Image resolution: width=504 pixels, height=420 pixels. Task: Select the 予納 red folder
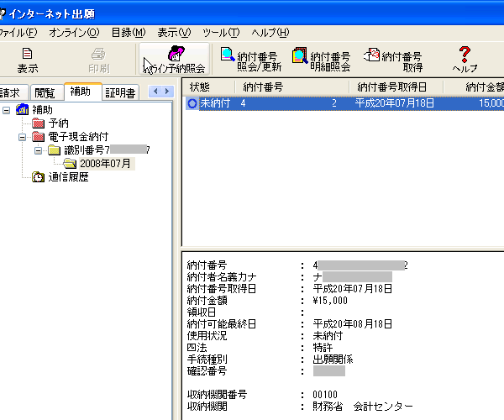tap(39, 123)
